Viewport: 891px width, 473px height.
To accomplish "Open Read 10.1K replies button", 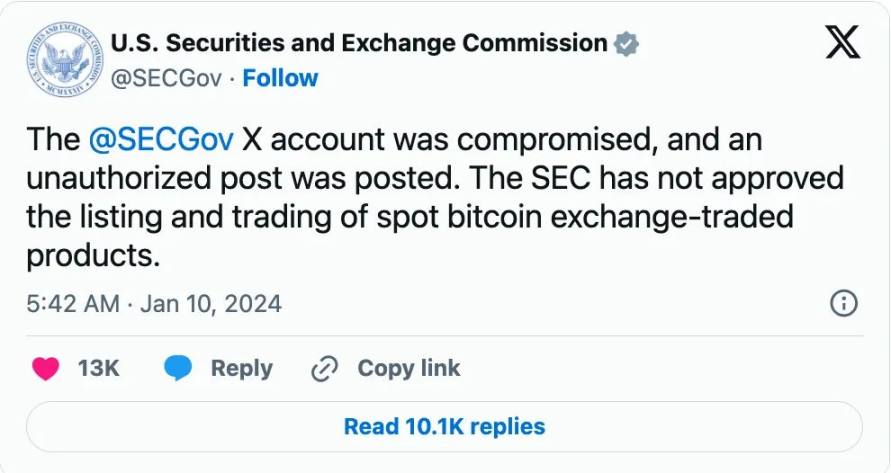I will [x=444, y=427].
